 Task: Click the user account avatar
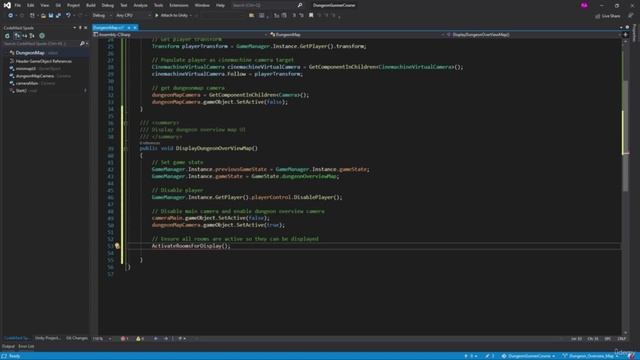[x=584, y=5]
